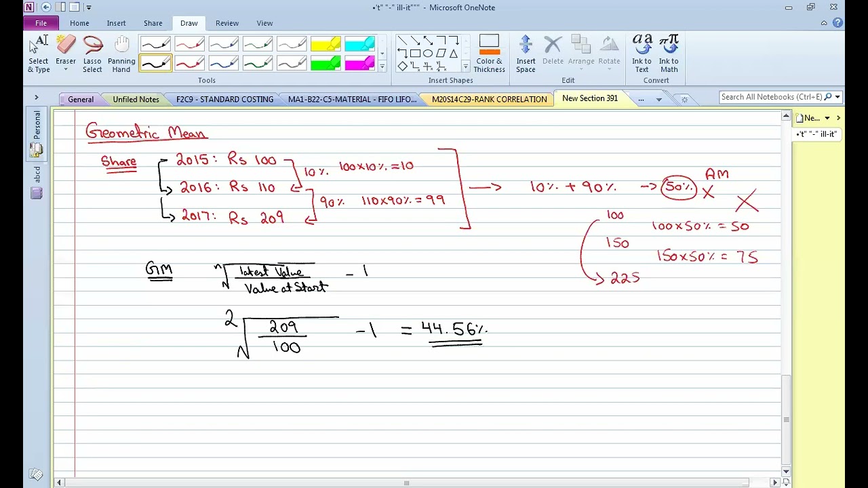Select the thick gray pen in bottom row
Viewport: 868px width, 488px height.
(x=292, y=63)
